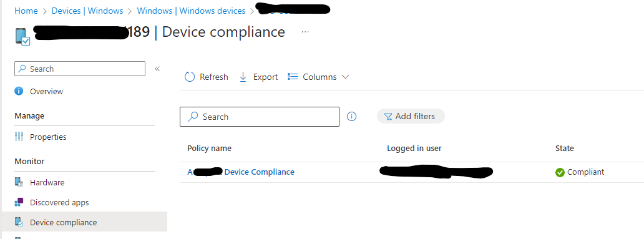The width and height of the screenshot is (644, 239).
Task: Click the Manage section heading
Action: click(29, 116)
